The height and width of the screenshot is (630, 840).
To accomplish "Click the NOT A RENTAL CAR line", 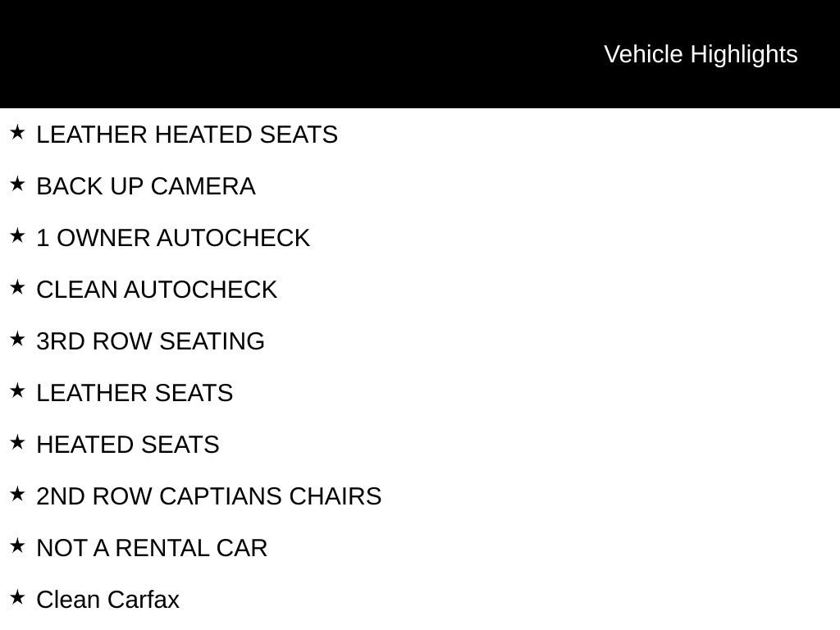I will point(152,548).
